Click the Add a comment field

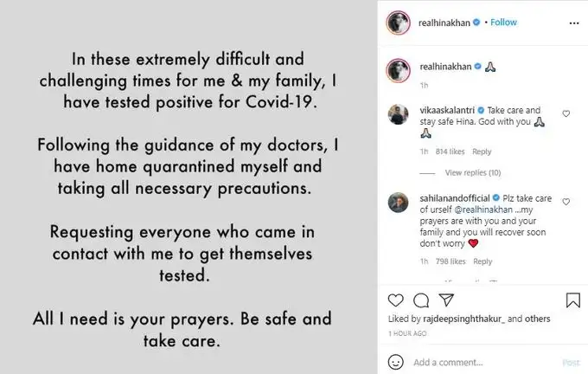coord(480,362)
